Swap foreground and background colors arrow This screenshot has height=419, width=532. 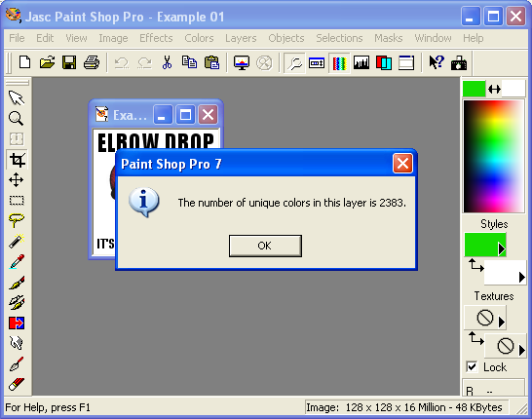(494, 90)
